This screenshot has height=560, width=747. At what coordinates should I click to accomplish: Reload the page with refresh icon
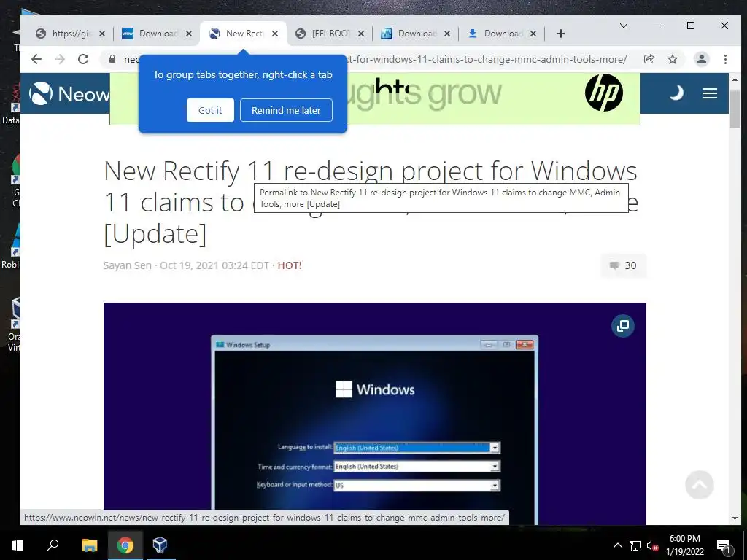pos(83,59)
